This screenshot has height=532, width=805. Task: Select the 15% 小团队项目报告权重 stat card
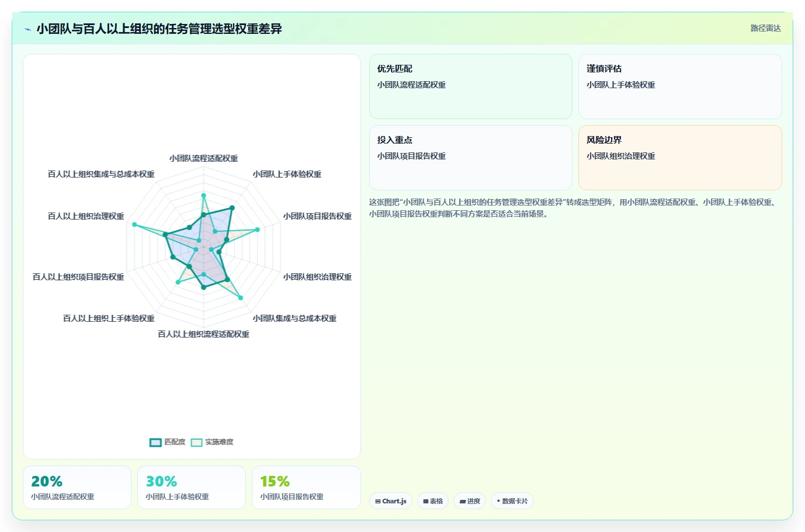point(306,487)
